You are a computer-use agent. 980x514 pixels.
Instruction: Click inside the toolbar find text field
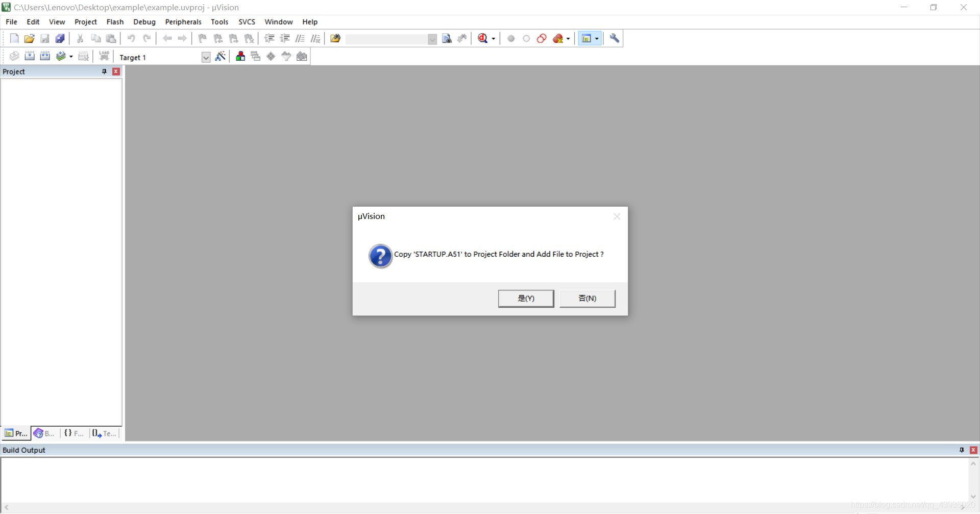[x=386, y=39]
